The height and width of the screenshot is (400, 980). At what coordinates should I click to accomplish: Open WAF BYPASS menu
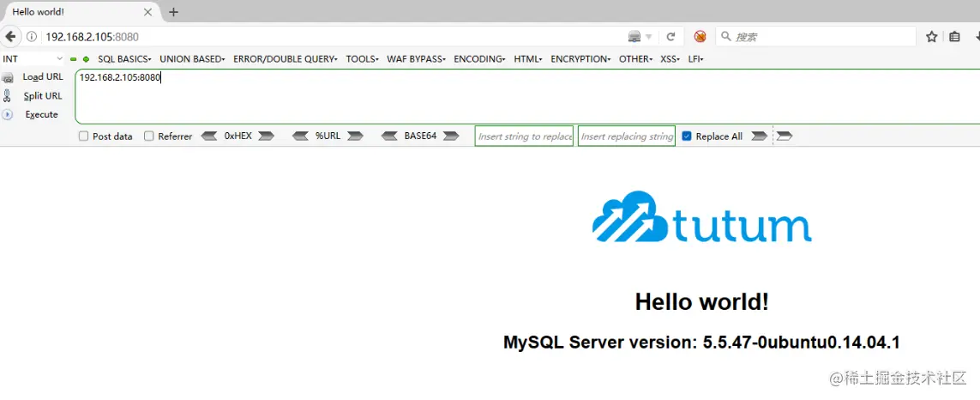pyautogui.click(x=416, y=59)
